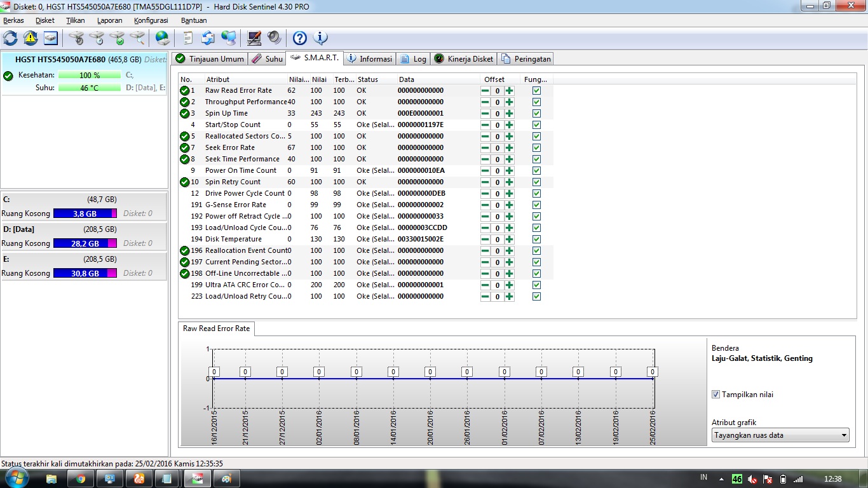Select the Off-Line Uncorrectable attribute row
This screenshot has width=868, height=488.
(x=366, y=273)
